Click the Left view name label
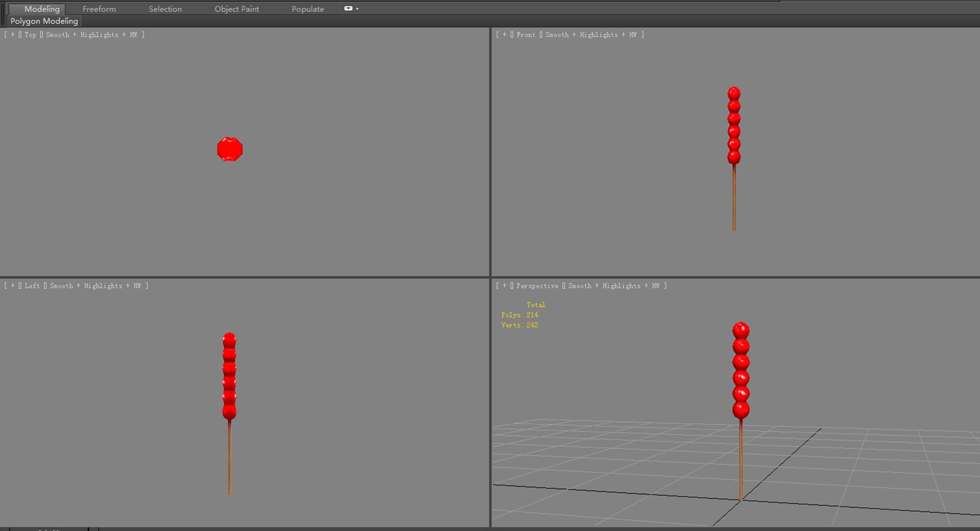 [x=32, y=286]
